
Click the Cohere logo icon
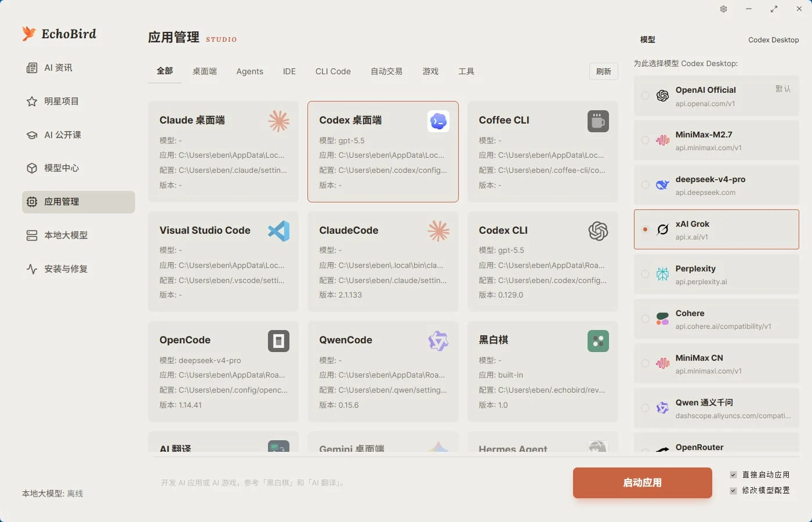click(x=662, y=319)
